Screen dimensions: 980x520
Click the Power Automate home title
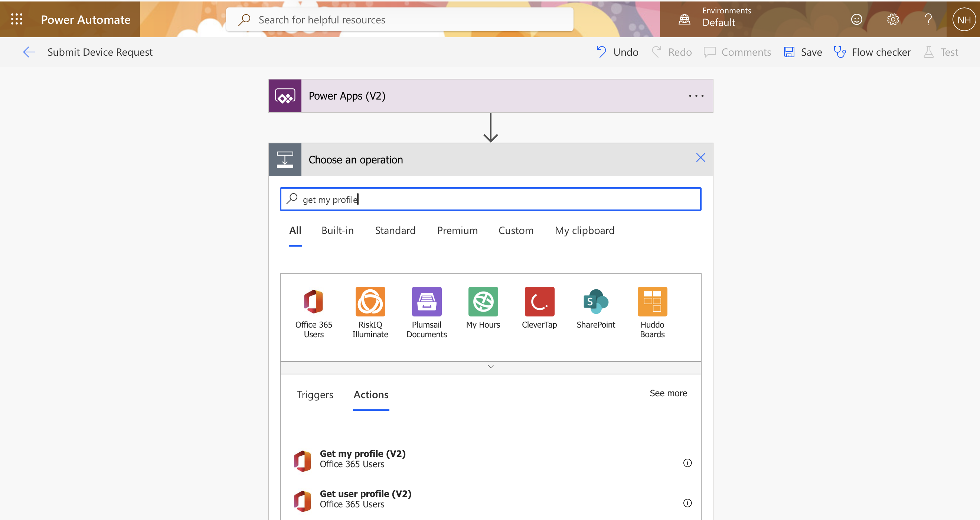[86, 19]
